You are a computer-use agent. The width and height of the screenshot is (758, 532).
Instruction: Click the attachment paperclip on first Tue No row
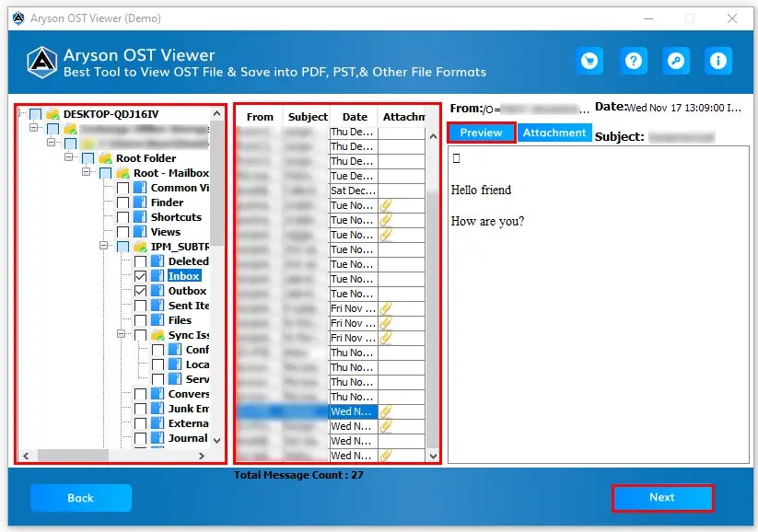tap(385, 205)
